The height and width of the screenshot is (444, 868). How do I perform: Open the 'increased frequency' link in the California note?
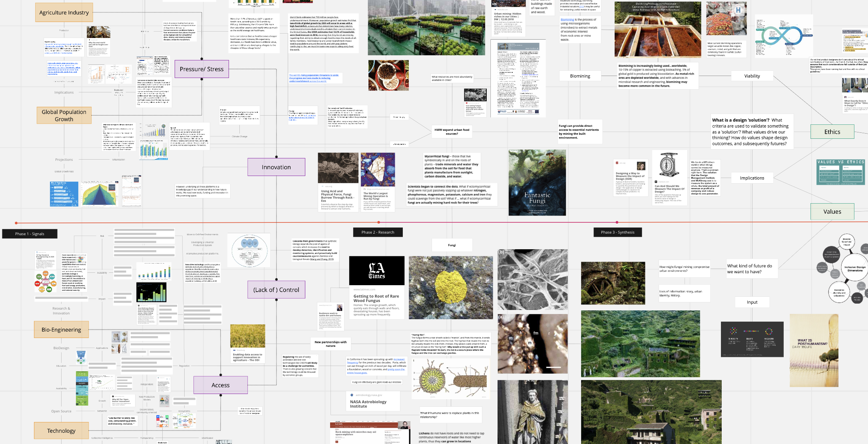tap(398, 359)
